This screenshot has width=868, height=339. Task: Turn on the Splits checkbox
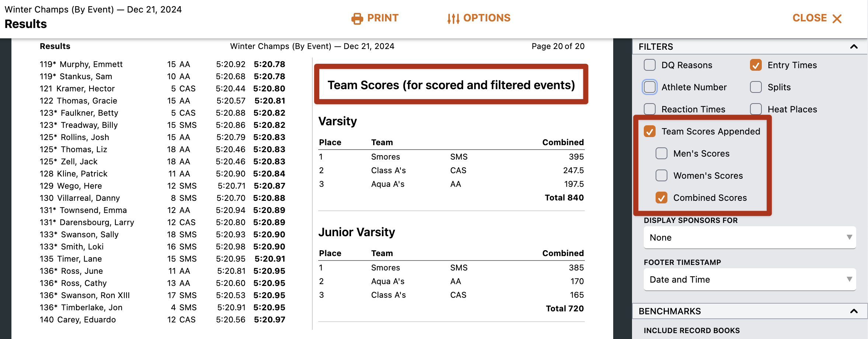coord(756,87)
